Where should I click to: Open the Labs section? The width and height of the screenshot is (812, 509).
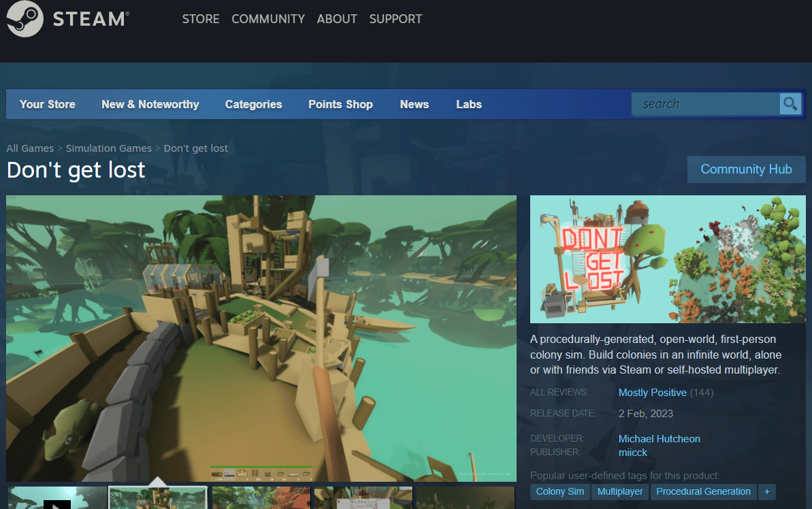(x=468, y=104)
